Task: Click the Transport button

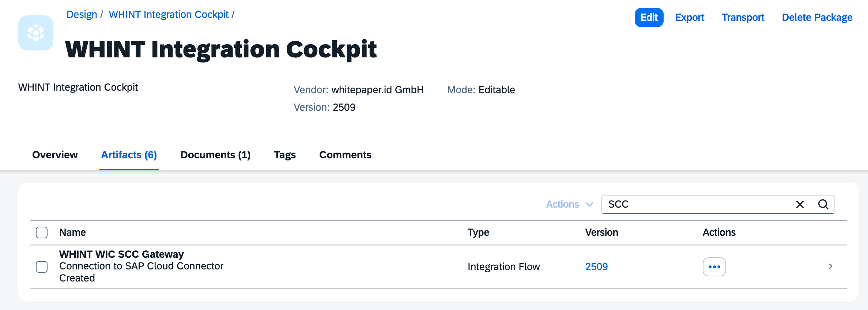Action: pos(743,18)
